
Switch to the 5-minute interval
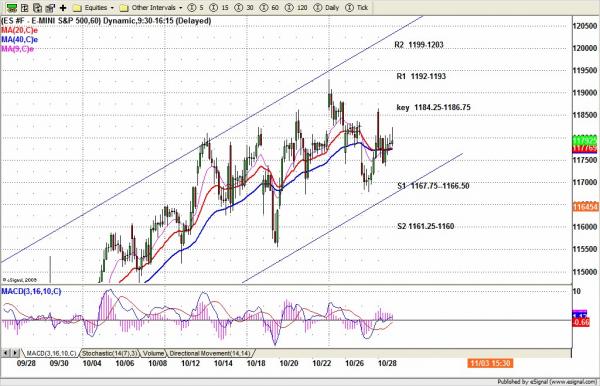point(196,8)
